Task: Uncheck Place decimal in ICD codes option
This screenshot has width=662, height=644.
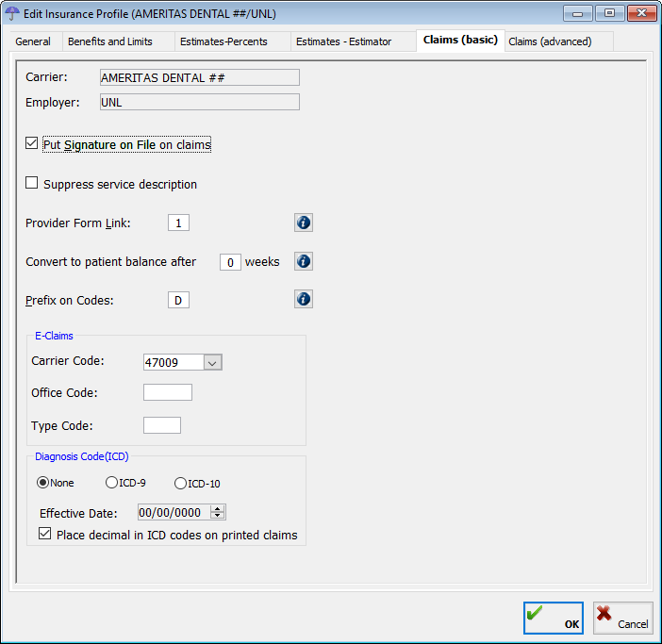Action: [x=45, y=534]
